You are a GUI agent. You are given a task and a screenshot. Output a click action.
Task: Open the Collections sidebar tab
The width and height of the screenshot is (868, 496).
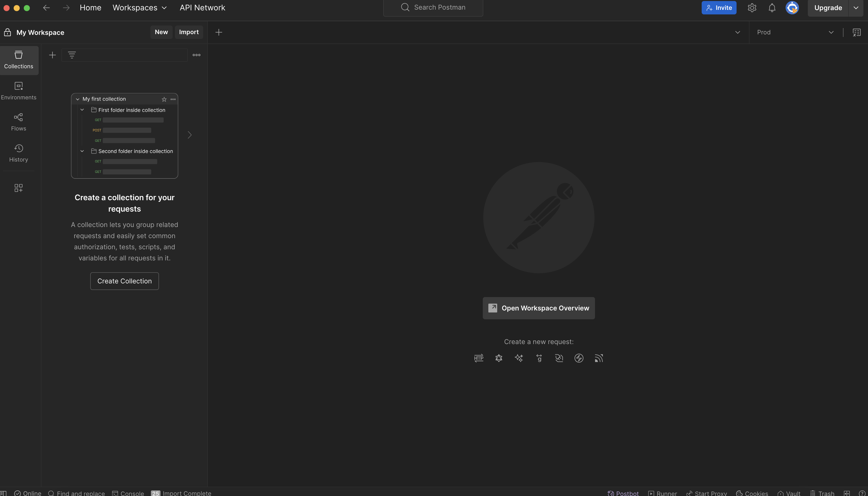click(x=19, y=60)
